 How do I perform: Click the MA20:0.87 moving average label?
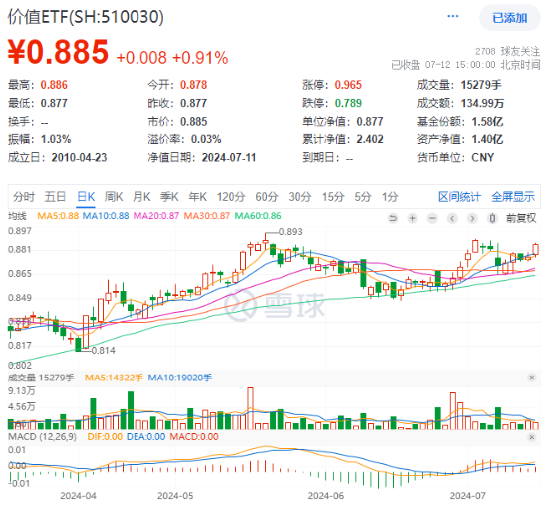156,216
